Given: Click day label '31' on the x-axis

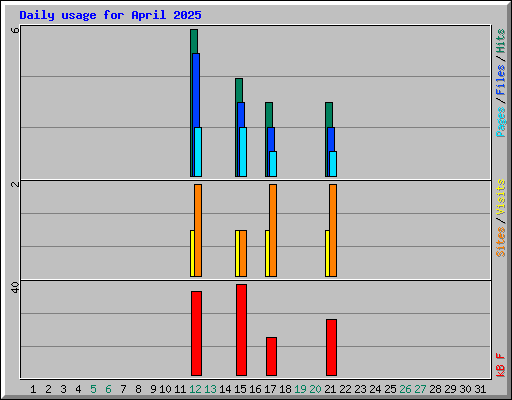Looking at the screenshot, I should (x=480, y=389).
